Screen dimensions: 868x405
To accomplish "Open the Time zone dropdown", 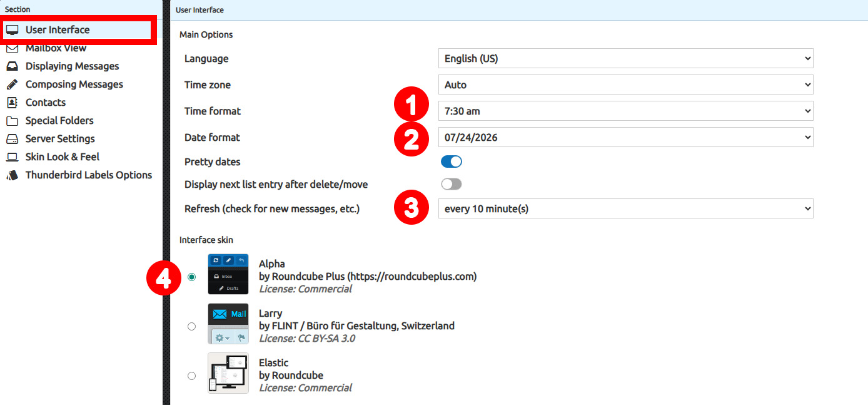I will pos(625,85).
